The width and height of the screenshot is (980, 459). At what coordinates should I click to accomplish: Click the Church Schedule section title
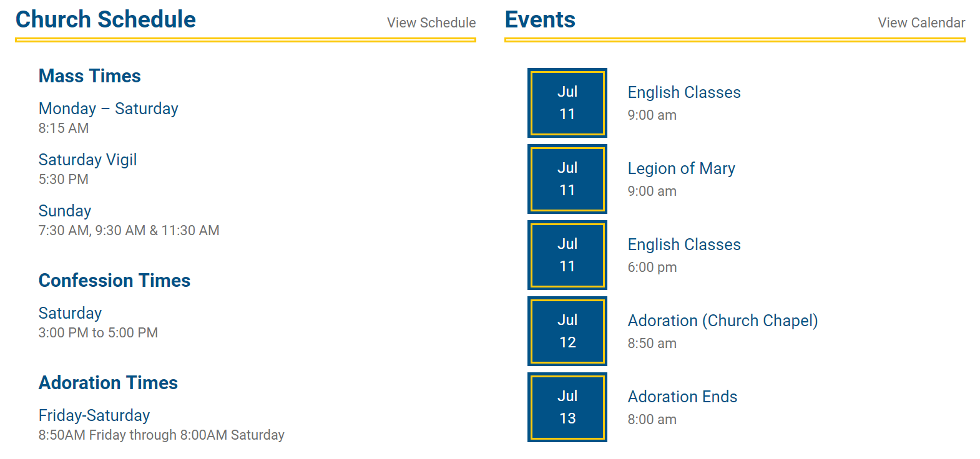coord(105,20)
